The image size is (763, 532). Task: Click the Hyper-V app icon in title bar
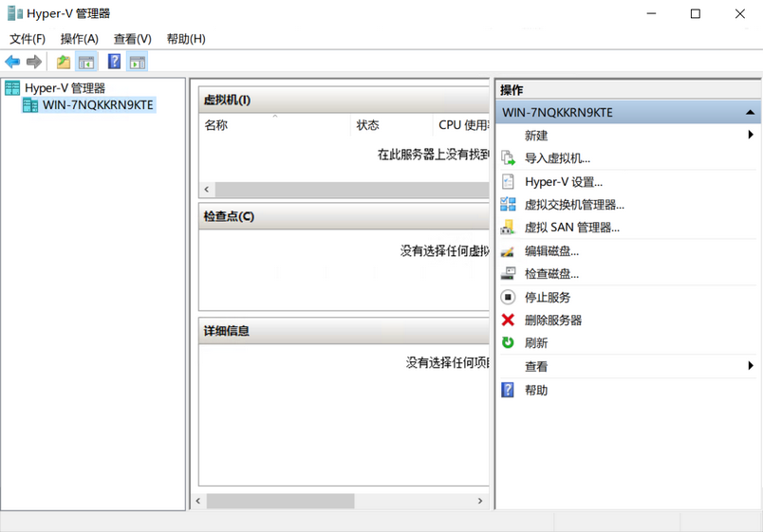(x=15, y=13)
